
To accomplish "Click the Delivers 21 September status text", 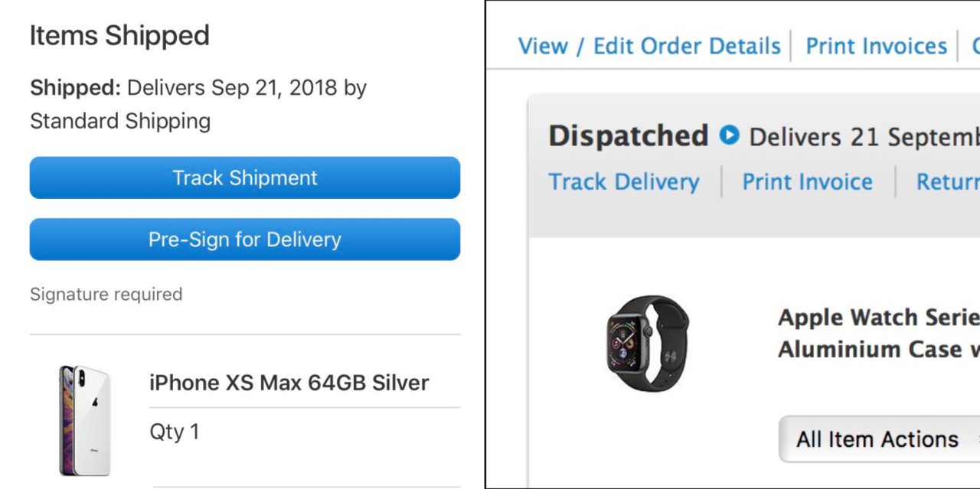I will coord(864,138).
